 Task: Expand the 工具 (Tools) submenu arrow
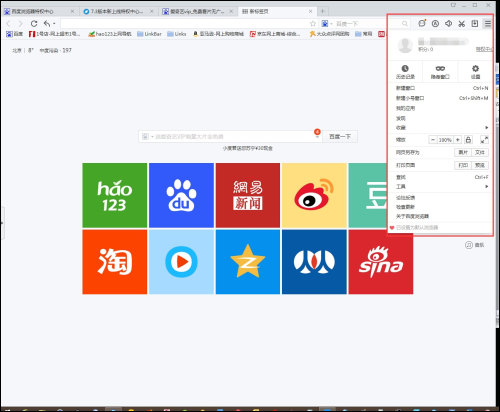pyautogui.click(x=487, y=187)
